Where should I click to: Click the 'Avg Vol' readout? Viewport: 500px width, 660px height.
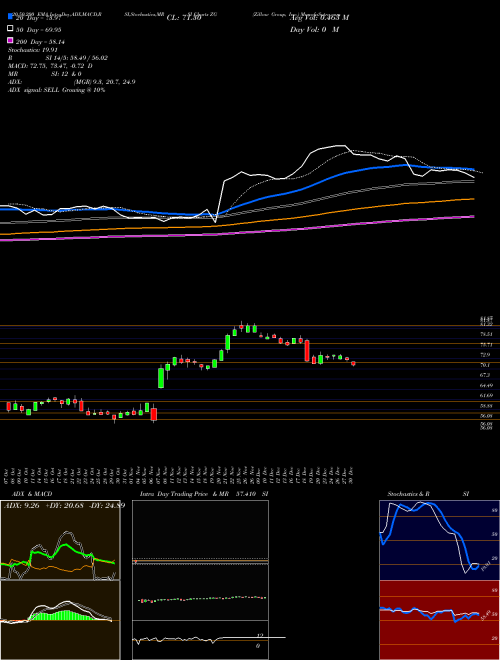pyautogui.click(x=319, y=17)
